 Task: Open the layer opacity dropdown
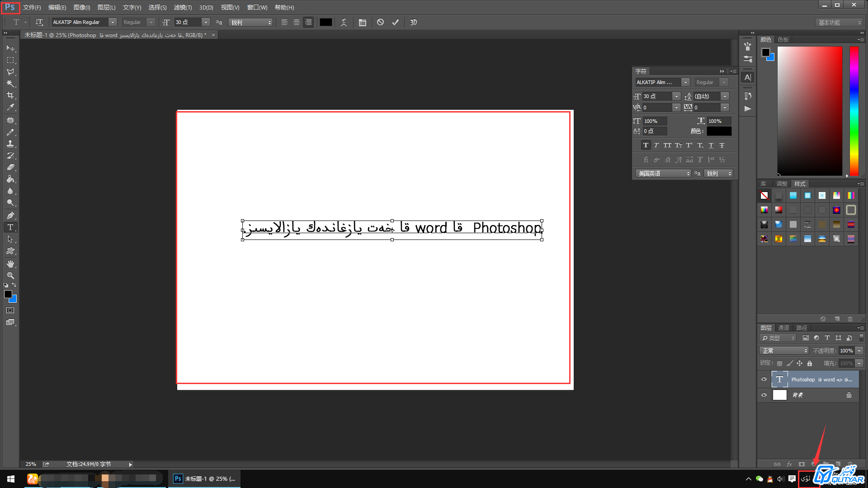tap(859, 351)
